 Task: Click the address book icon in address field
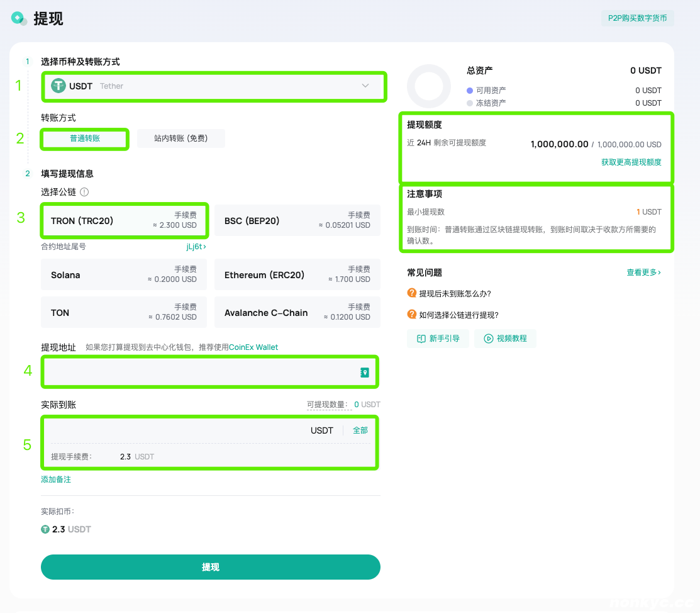[364, 373]
